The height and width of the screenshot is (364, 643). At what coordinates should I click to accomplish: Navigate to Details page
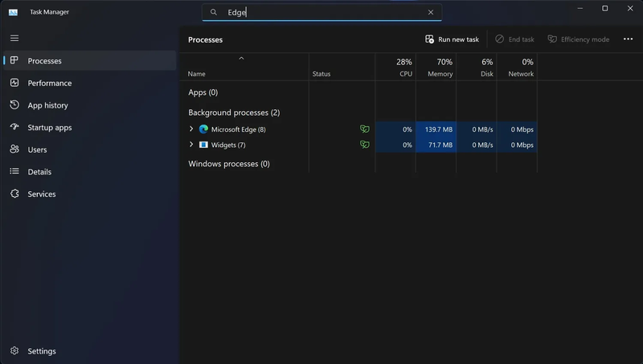(90, 171)
